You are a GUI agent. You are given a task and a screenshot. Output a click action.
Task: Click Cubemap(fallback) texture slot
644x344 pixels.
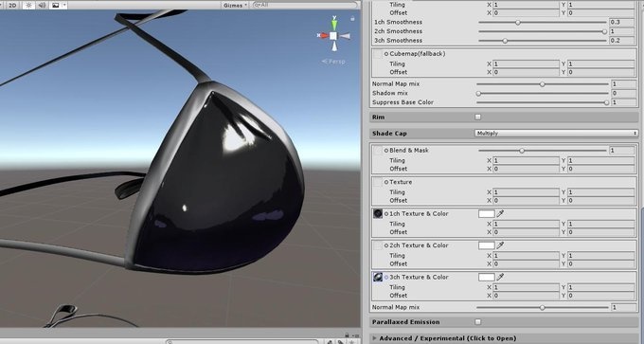coord(378,54)
